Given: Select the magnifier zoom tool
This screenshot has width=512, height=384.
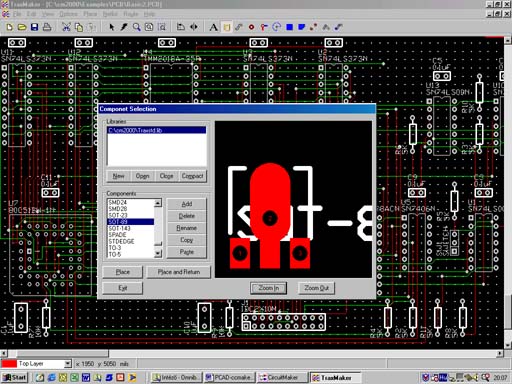Looking at the screenshot, I should pyautogui.click(x=137, y=27).
